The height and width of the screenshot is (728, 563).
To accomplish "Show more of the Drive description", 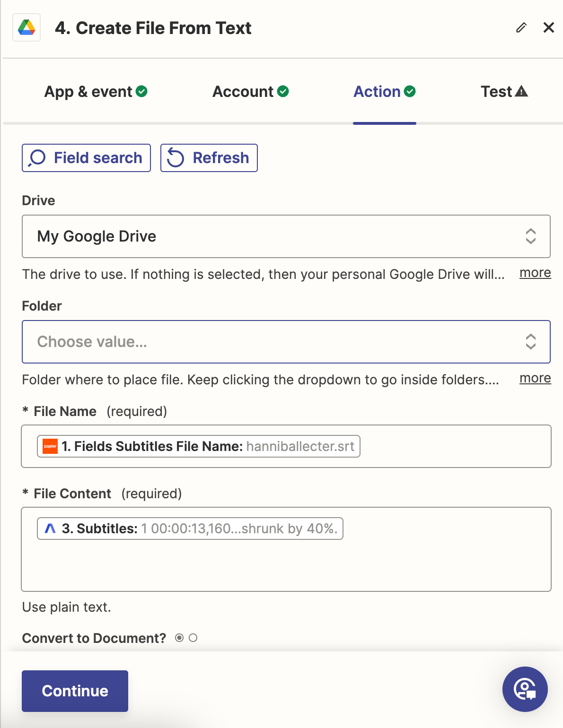I will pos(535,273).
